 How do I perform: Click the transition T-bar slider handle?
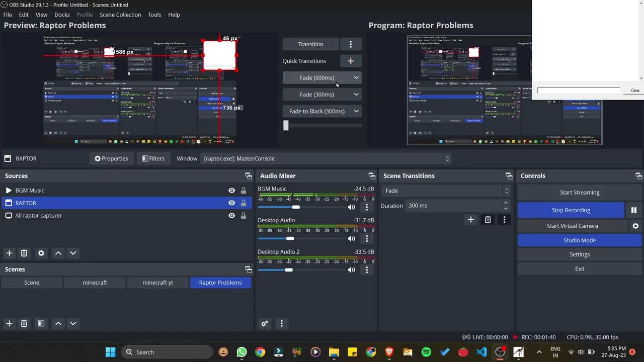pos(286,126)
